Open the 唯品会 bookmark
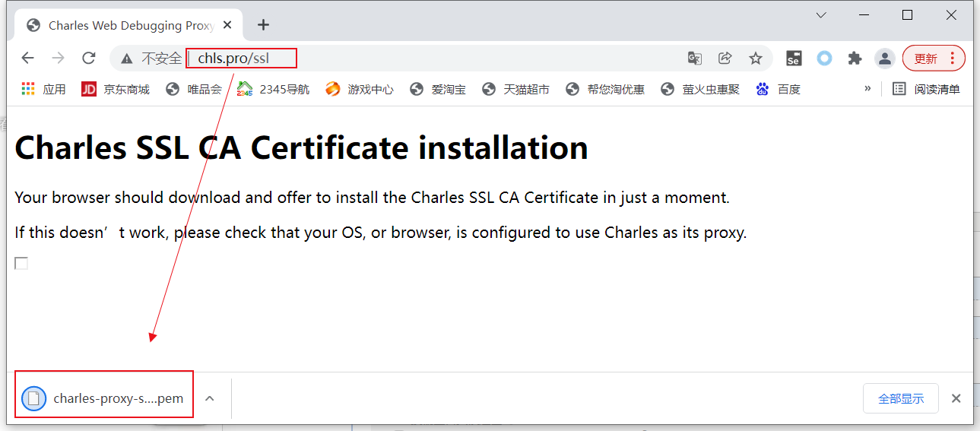Viewport: 980px width, 431px height. pyautogui.click(x=194, y=89)
